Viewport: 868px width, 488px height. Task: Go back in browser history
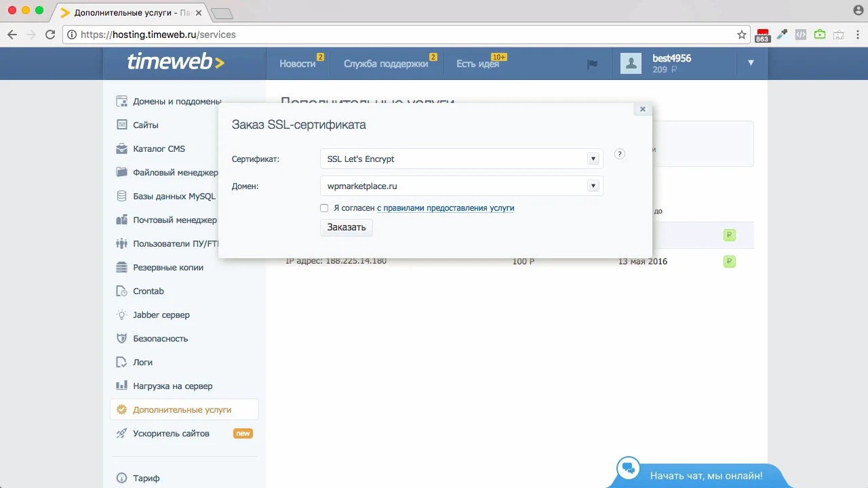tap(12, 35)
